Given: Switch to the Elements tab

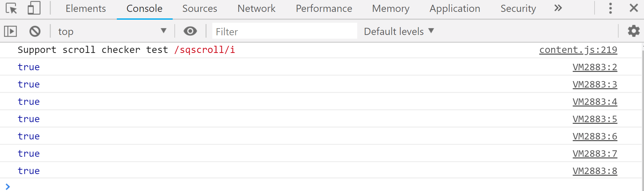Looking at the screenshot, I should 86,8.
